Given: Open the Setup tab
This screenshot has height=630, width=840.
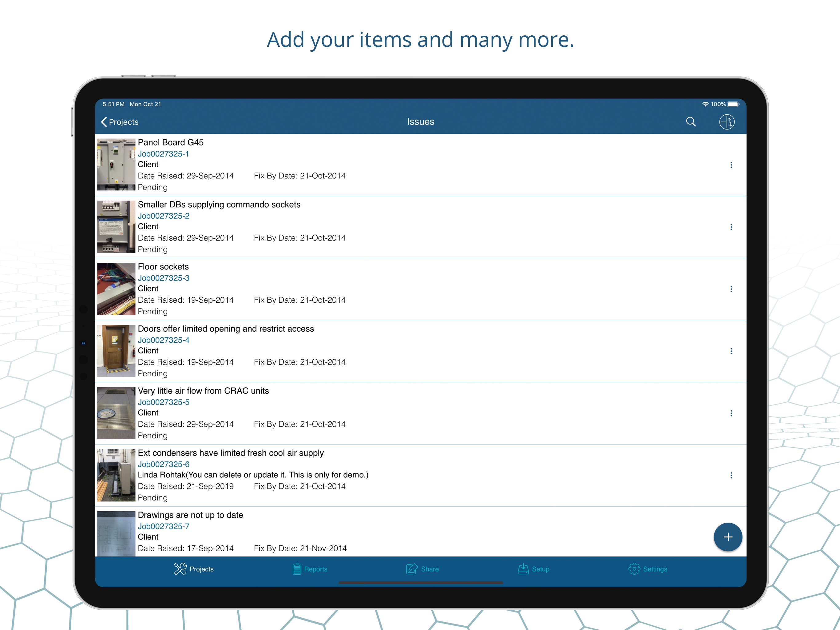Looking at the screenshot, I should pos(533,569).
